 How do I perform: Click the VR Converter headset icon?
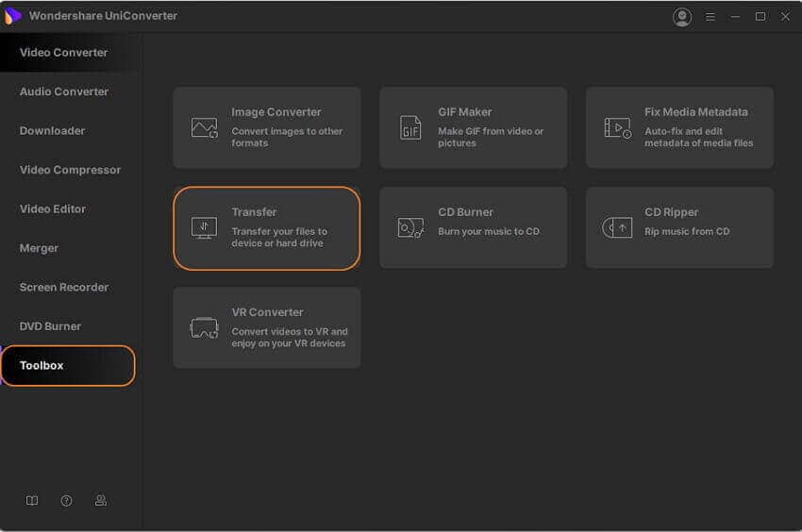click(204, 328)
